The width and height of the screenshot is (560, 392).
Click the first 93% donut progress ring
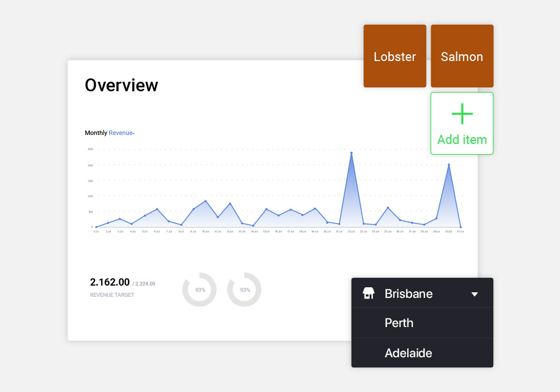(200, 290)
